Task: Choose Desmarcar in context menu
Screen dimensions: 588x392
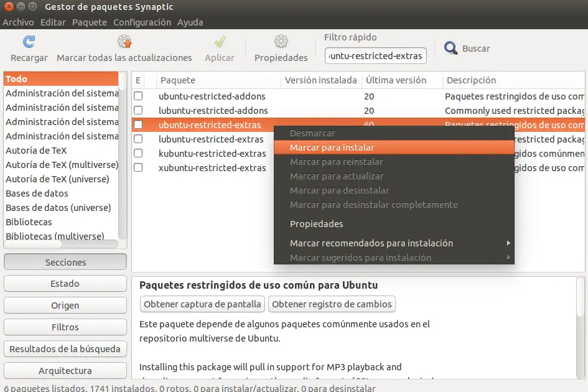Action: click(394, 133)
